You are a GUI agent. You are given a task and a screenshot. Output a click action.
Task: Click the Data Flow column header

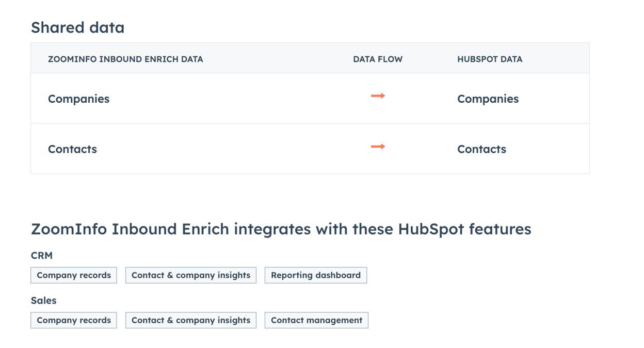point(378,59)
